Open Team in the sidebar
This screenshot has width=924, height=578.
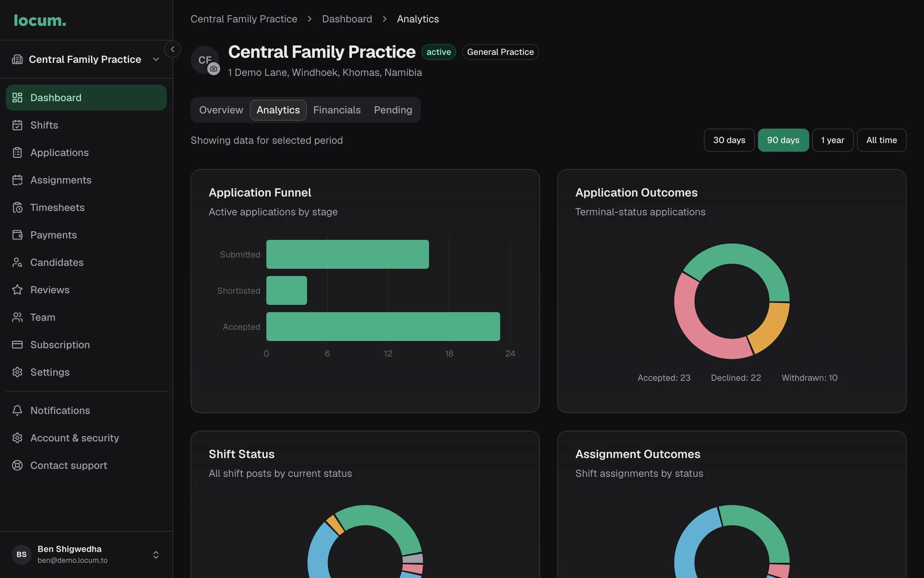(x=86, y=318)
